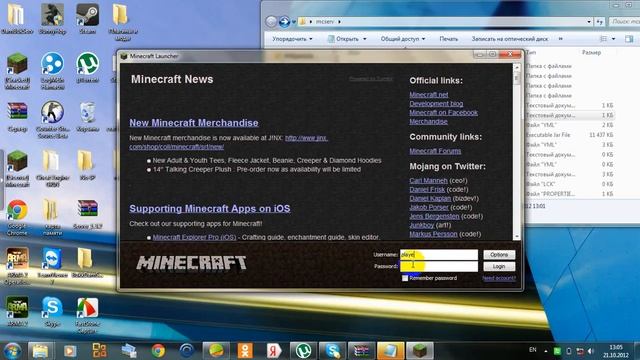This screenshot has height=360, width=640.
Task: Open Markus Persson's Twitter link
Action: click(x=433, y=234)
